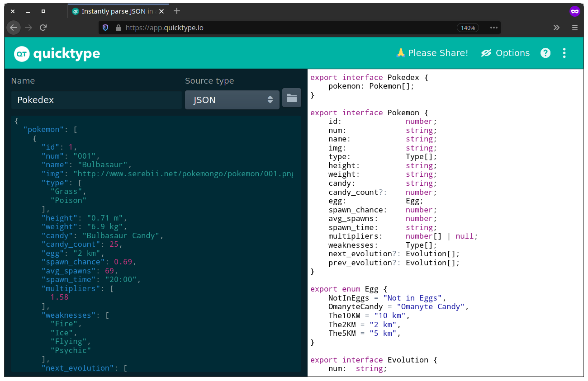588x381 pixels.
Task: Click the "6.9 kg" weight value
Action: [x=104, y=226]
